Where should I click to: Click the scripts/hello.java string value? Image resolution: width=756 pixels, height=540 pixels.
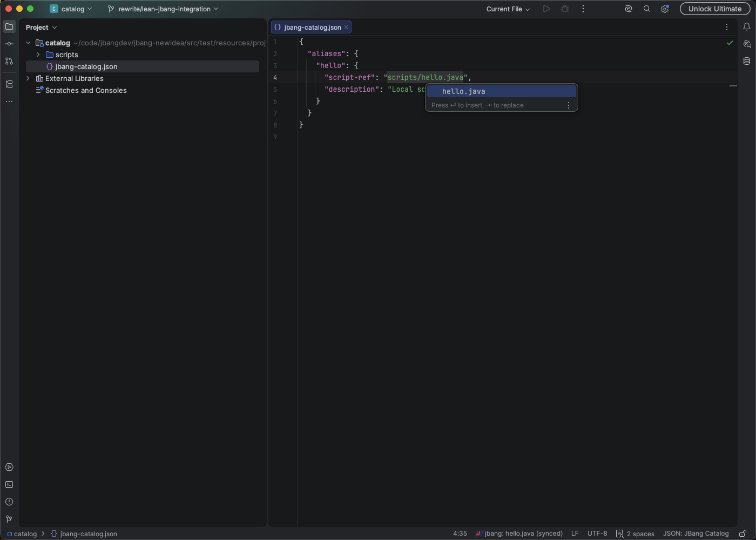point(425,77)
